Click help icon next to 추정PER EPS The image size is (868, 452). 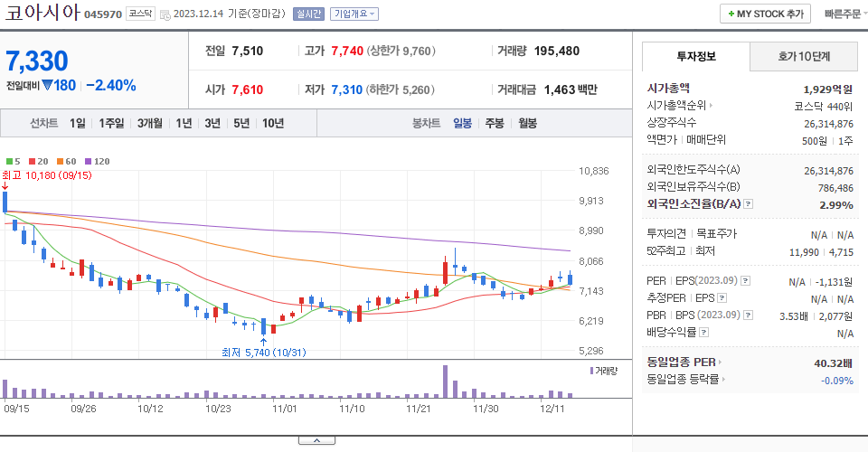coord(722,298)
